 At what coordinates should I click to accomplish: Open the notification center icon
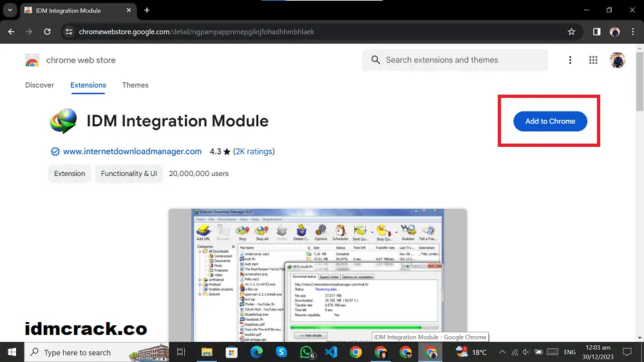(627, 352)
